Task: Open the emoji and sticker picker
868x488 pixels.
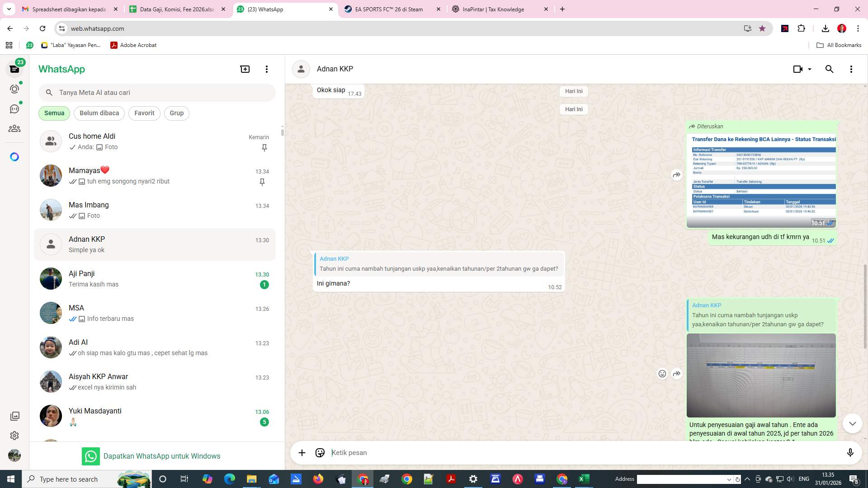Action: tap(320, 452)
